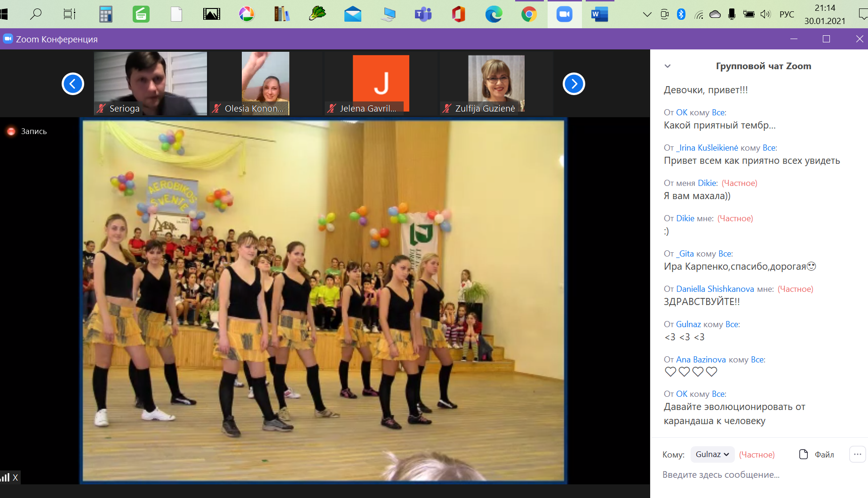Go to previous page of participant videos
Screen dimensions: 868x498
[73, 84]
